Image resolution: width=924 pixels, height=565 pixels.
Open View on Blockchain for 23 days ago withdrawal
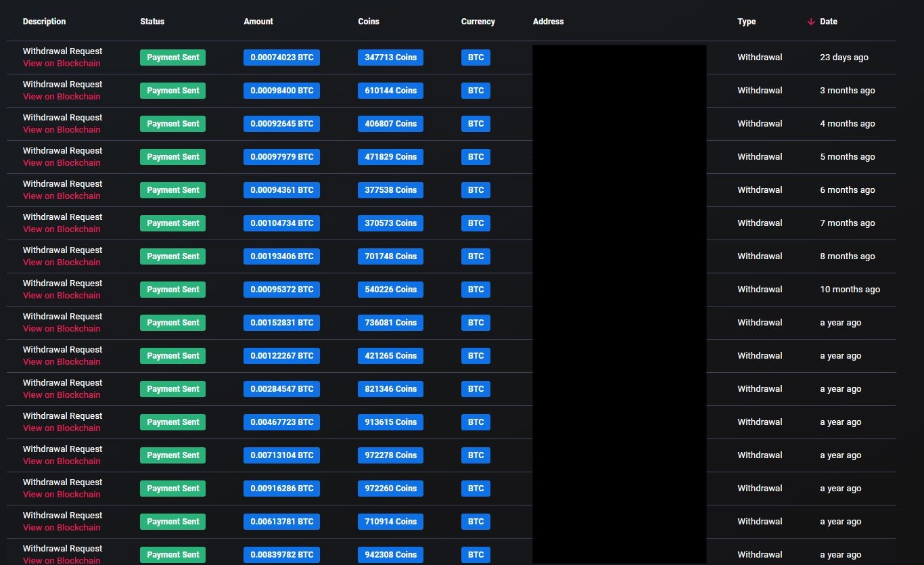pyautogui.click(x=62, y=64)
